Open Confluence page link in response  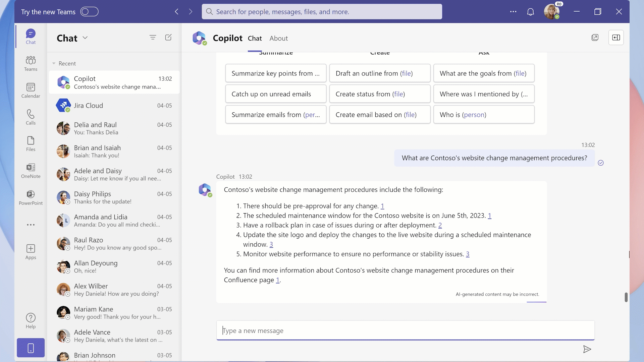(x=277, y=280)
